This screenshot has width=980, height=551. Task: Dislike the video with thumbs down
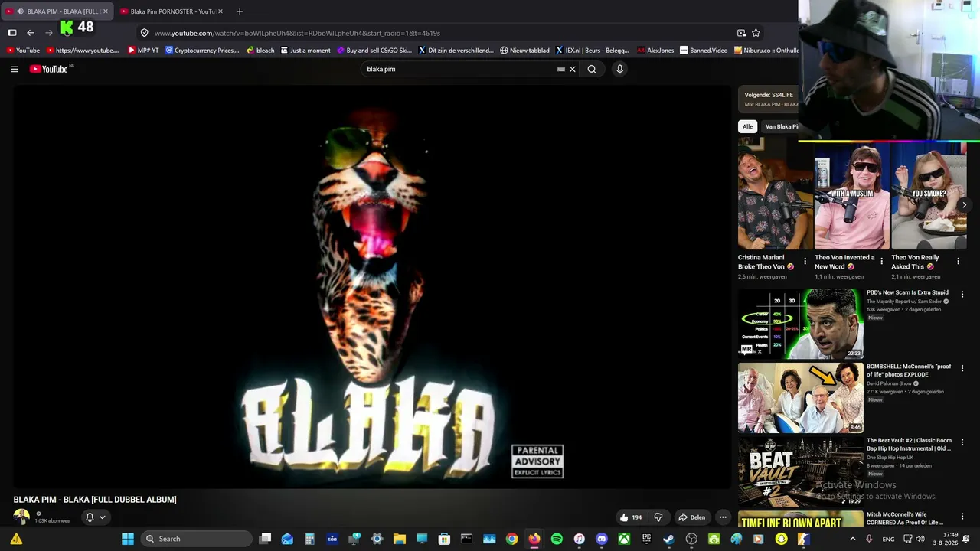click(658, 517)
